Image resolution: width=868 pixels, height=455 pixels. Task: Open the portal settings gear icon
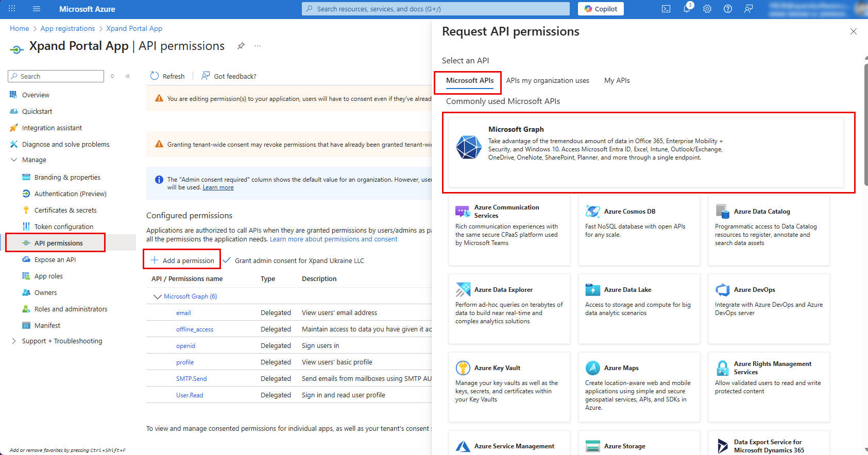707,9
